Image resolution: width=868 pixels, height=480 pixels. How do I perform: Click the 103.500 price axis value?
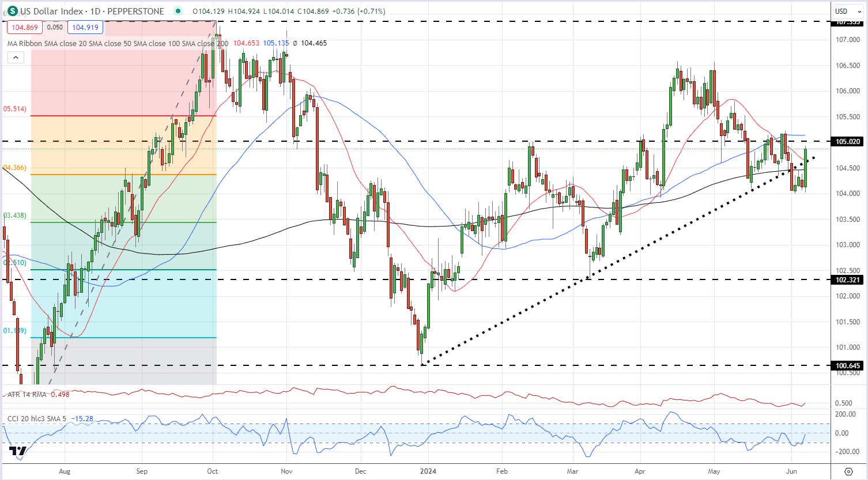click(848, 219)
